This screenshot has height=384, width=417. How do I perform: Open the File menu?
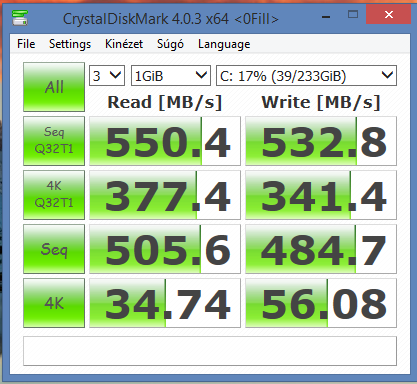click(x=26, y=44)
